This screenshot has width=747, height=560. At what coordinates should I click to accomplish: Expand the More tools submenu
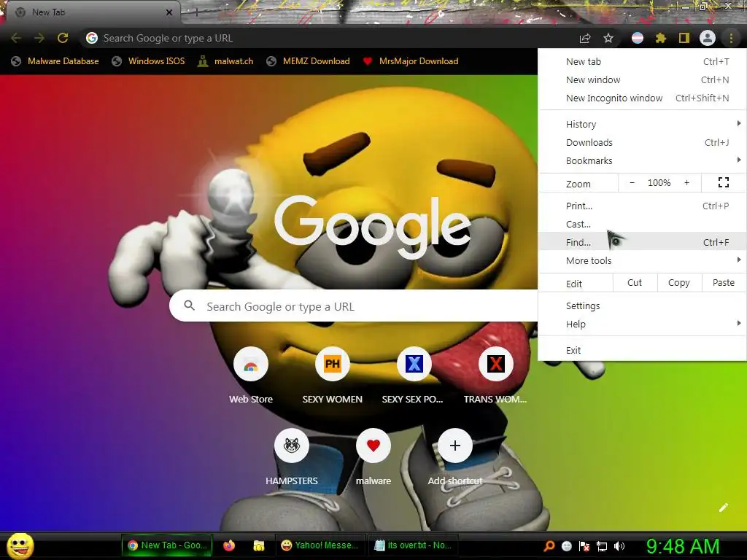[x=642, y=260]
